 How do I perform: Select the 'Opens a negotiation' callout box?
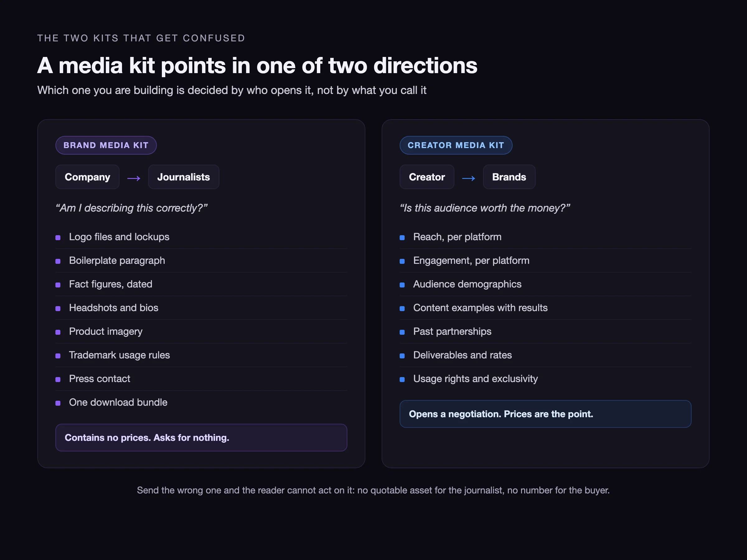point(545,414)
